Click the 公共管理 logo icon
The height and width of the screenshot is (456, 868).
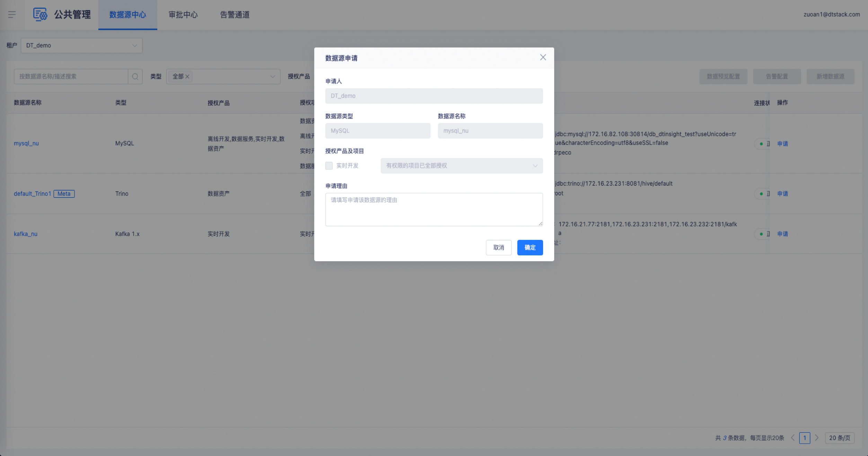[40, 15]
